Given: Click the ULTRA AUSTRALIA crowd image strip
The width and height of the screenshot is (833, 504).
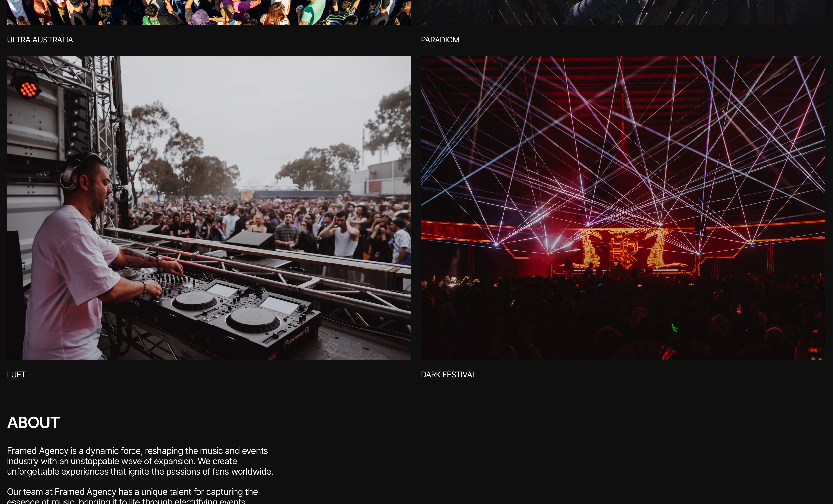Looking at the screenshot, I should click(x=209, y=13).
